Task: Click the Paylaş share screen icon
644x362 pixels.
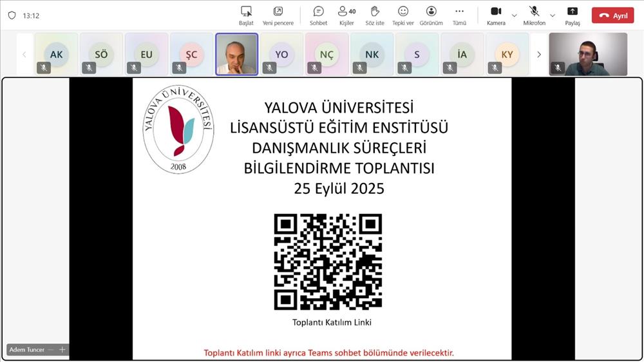Action: click(572, 15)
